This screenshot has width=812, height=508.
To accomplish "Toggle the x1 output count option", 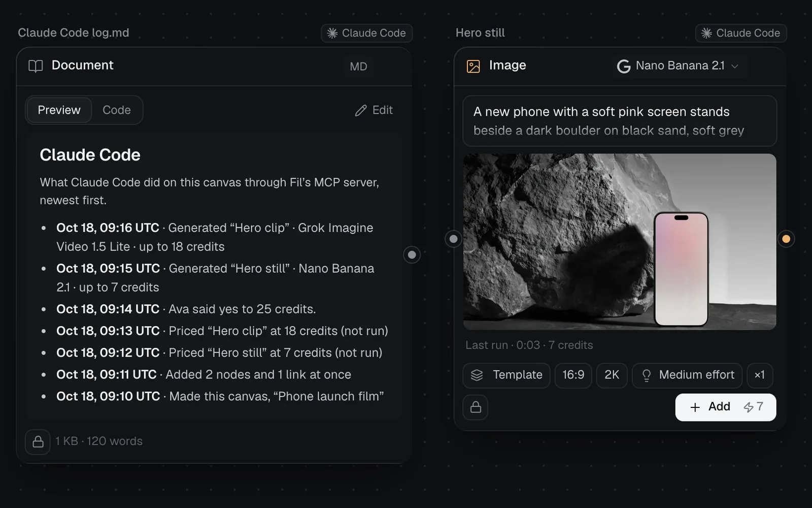I will [x=760, y=375].
